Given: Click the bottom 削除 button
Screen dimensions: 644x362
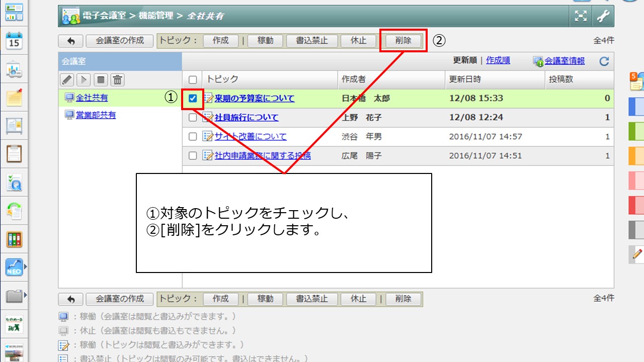Looking at the screenshot, I should (403, 299).
